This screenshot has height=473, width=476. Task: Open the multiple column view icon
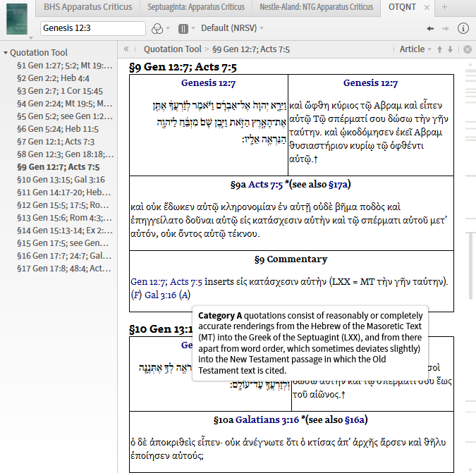(183, 29)
